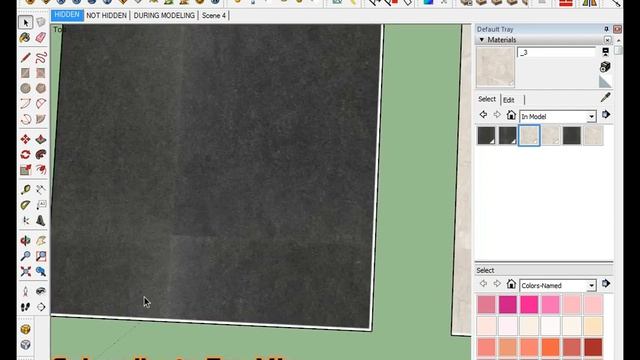Pick the dark red named color

(593, 347)
